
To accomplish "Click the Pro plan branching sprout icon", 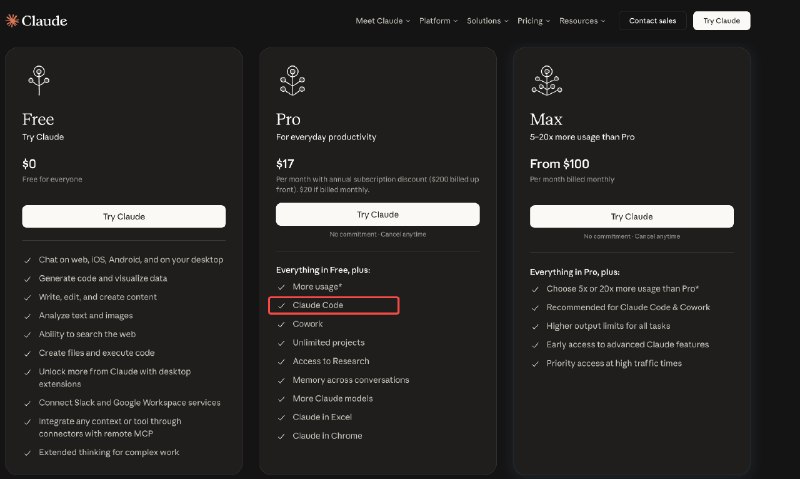I will tap(292, 80).
